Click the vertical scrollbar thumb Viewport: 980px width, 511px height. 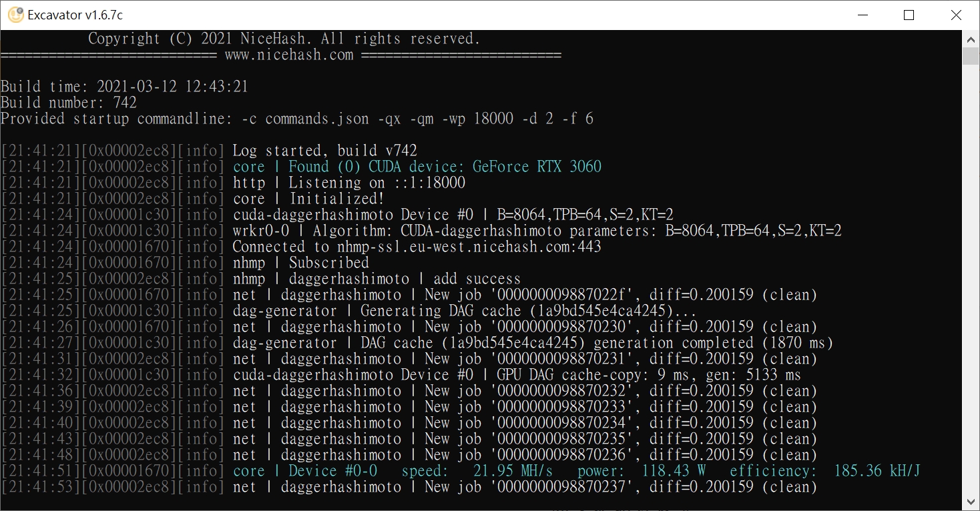[x=971, y=55]
